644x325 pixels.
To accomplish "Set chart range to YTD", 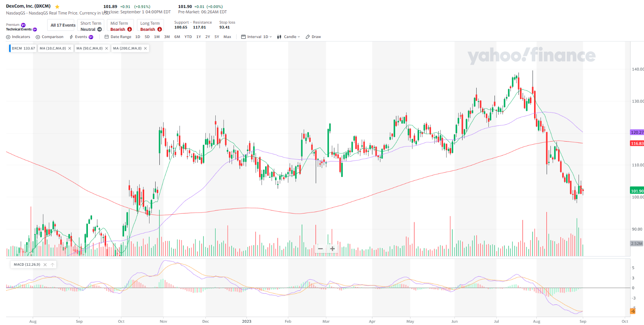I will (x=188, y=37).
